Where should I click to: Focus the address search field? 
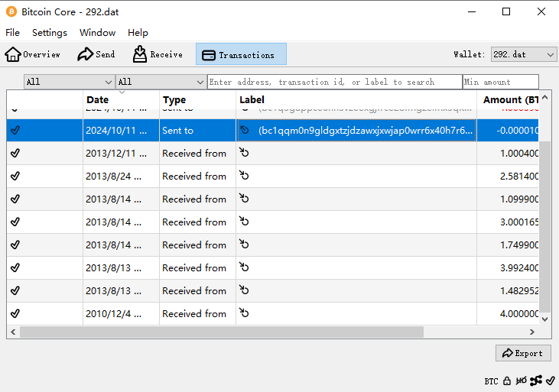334,82
